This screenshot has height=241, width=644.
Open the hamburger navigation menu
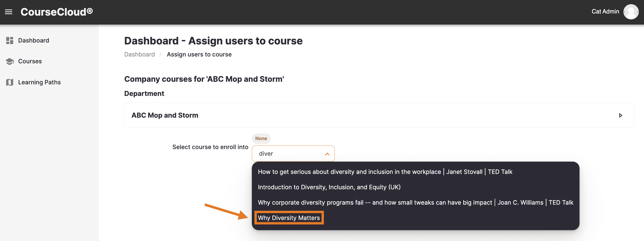pyautogui.click(x=9, y=12)
